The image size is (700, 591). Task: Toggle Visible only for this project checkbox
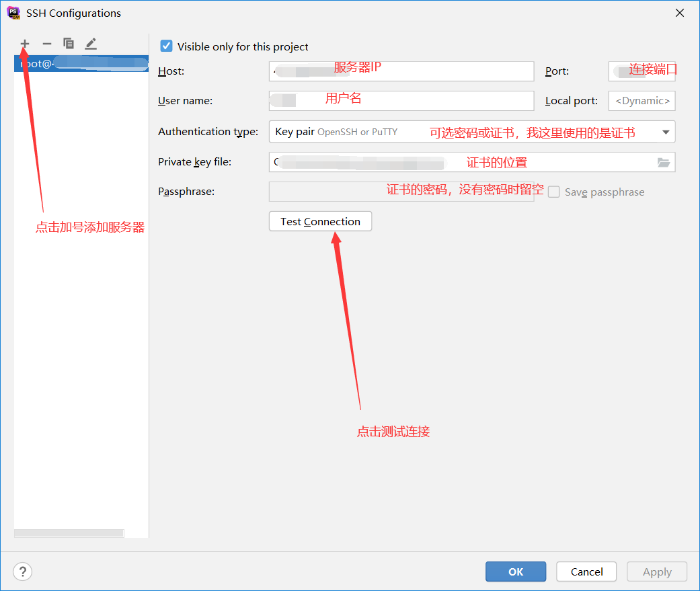[166, 46]
